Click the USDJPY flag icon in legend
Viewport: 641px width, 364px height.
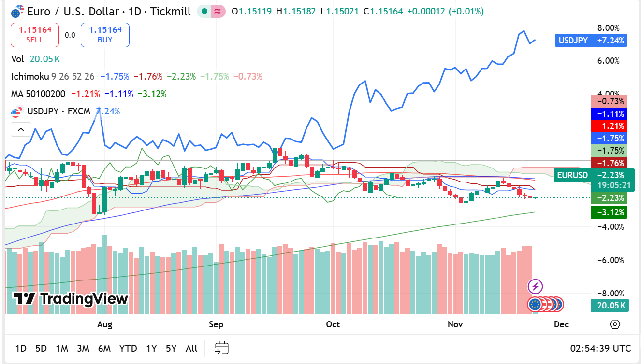[x=16, y=111]
